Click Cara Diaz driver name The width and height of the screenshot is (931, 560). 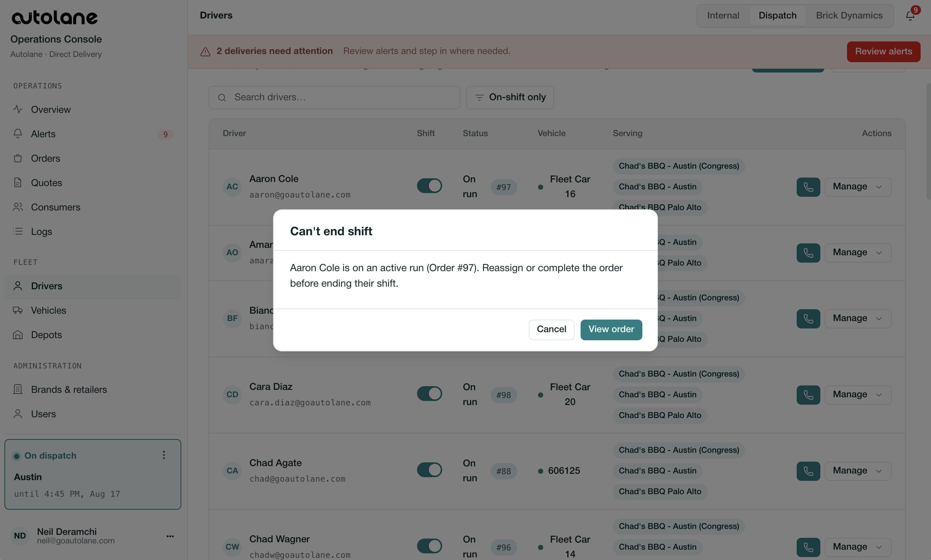click(x=271, y=387)
